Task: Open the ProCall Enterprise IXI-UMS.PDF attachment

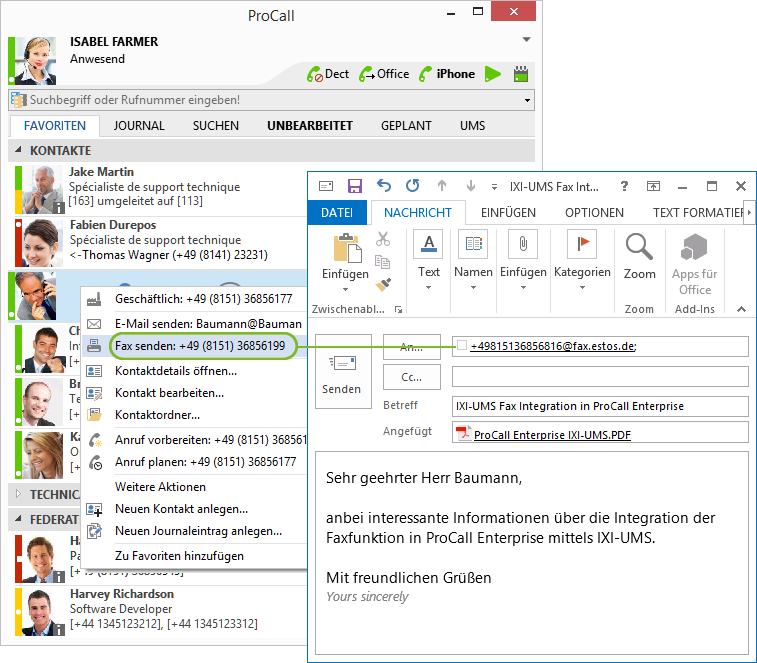Action: pos(552,435)
